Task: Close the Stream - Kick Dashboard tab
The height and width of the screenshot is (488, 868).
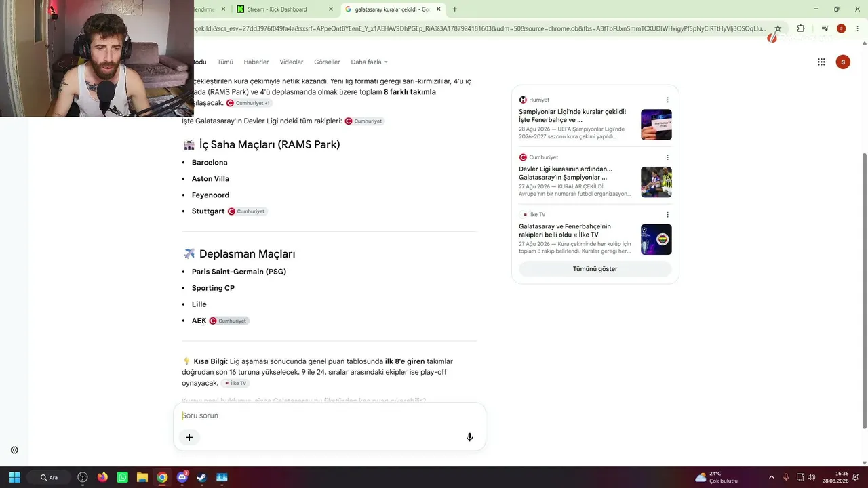Action: click(x=331, y=9)
